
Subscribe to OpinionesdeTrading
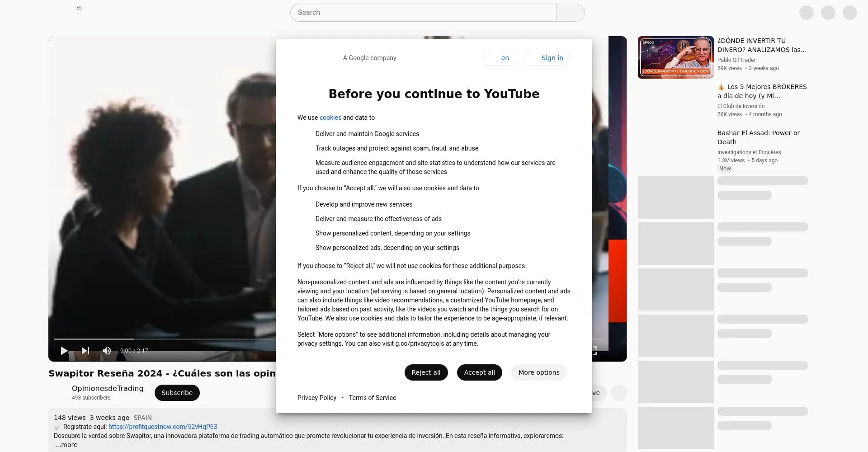[x=177, y=393]
